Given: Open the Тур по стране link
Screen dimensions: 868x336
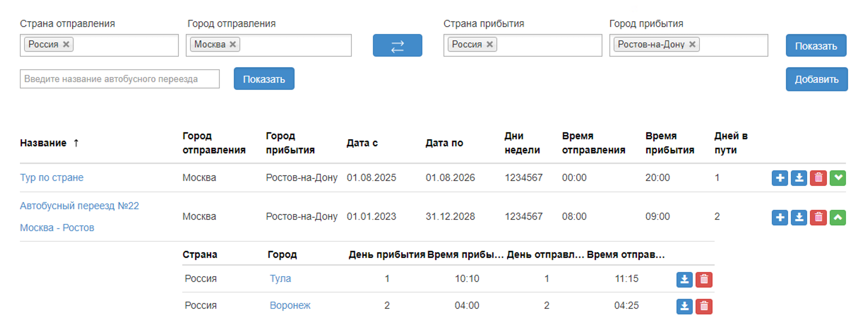Looking at the screenshot, I should [52, 177].
